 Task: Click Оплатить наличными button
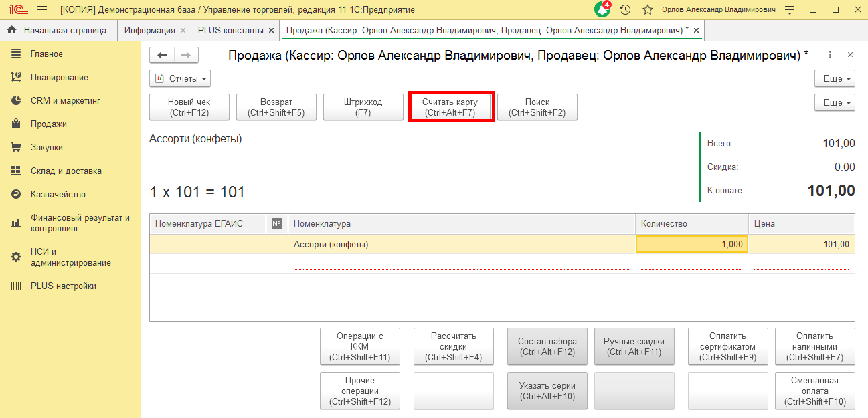click(x=815, y=346)
